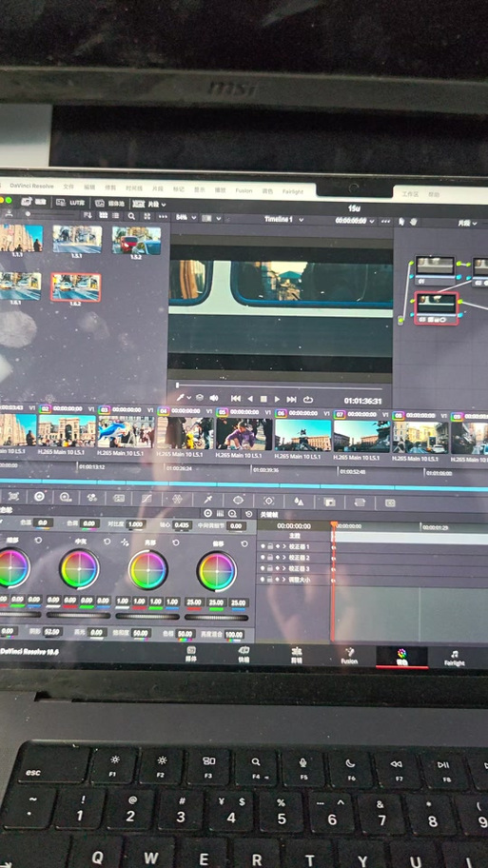Switch to the 剪辑 edit page tab
The width and height of the screenshot is (488, 868).
(297, 656)
